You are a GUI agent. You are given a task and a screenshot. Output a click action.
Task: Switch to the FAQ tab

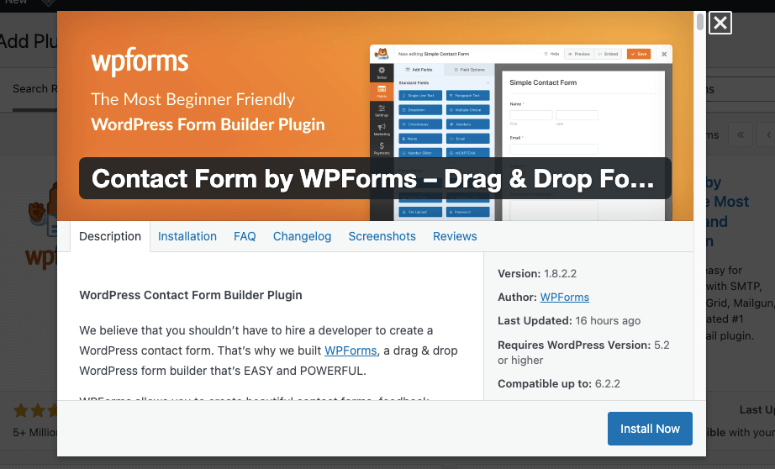[245, 236]
